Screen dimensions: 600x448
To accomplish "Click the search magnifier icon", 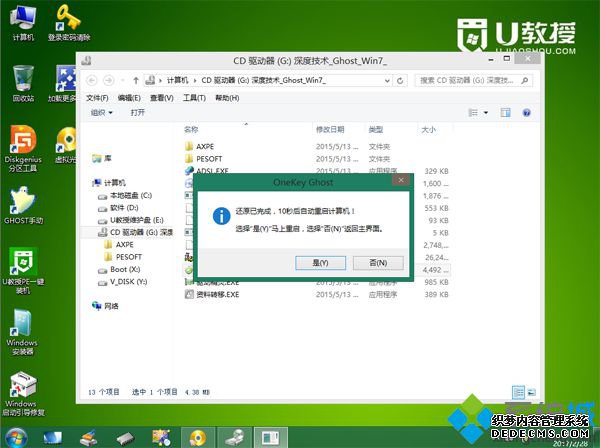I will pos(525,80).
